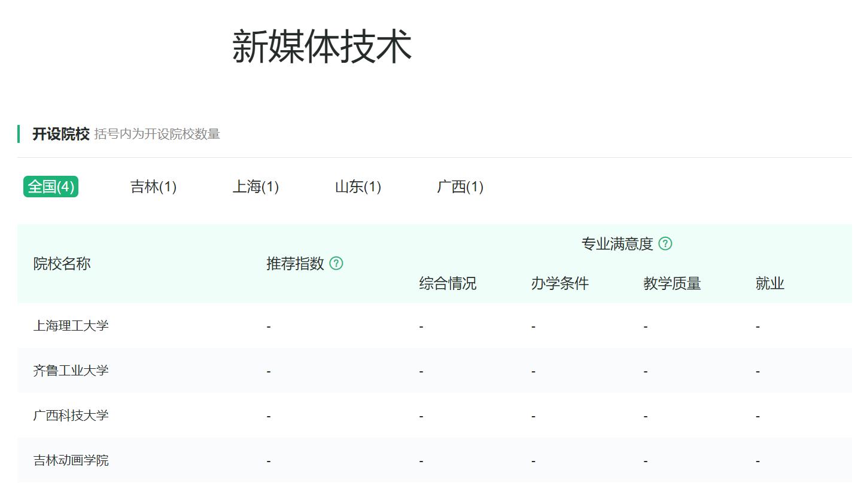867x504 pixels.
Task: Switch to the 上海(1) filter
Action: 255,187
